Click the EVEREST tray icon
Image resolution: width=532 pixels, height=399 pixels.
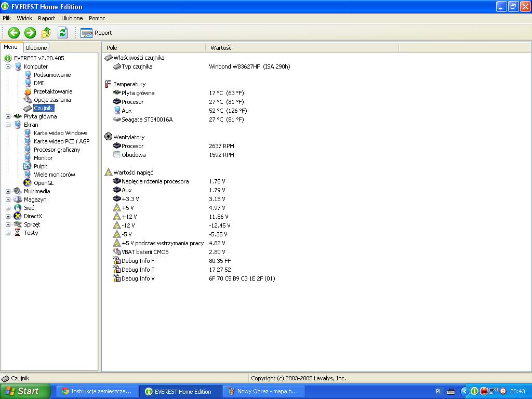[475, 392]
